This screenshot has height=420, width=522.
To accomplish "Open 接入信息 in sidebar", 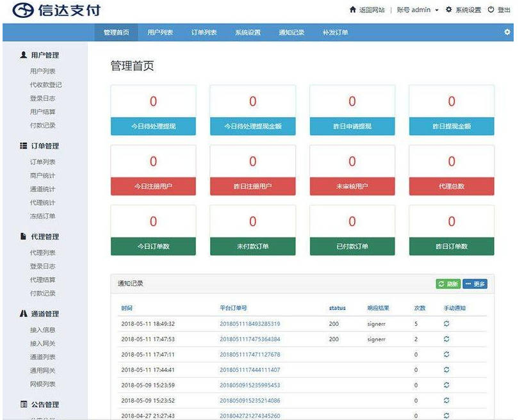I will point(43,330).
